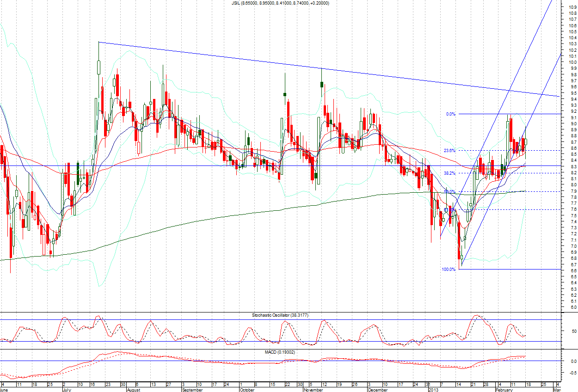
Task: Select the 38.2% Fibonacci retracement label
Action: (449, 173)
